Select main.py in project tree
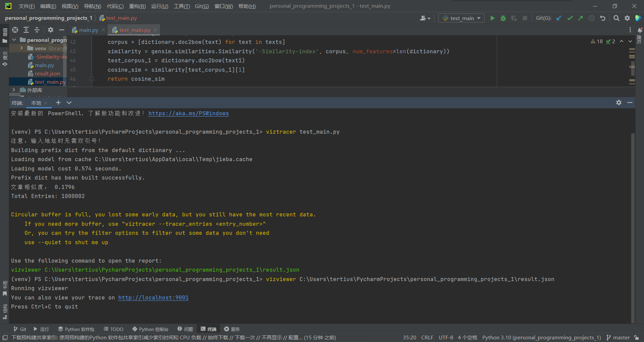 [x=44, y=65]
